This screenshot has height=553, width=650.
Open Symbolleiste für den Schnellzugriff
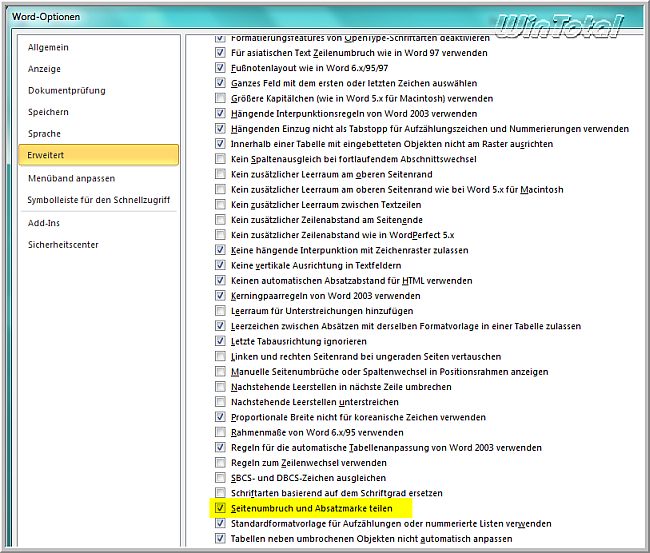(x=99, y=200)
